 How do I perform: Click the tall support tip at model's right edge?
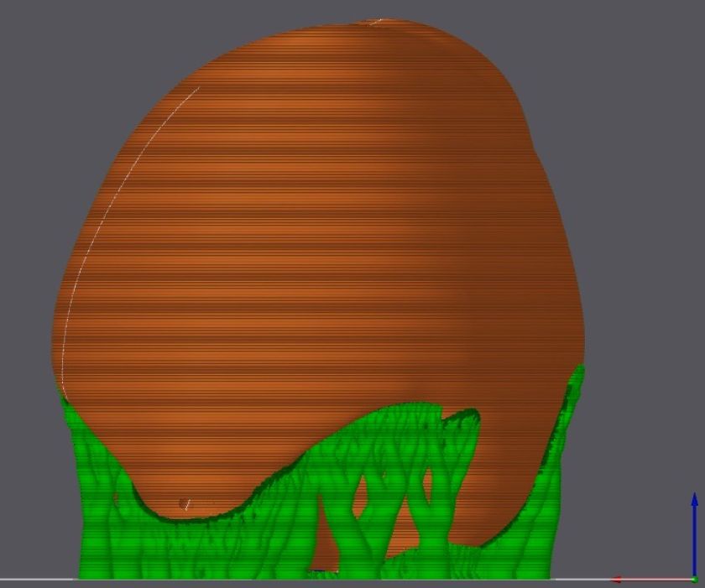click(x=578, y=374)
